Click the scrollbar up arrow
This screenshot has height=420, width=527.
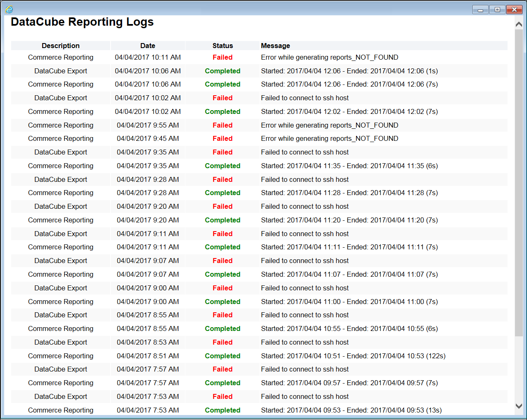[519, 24]
